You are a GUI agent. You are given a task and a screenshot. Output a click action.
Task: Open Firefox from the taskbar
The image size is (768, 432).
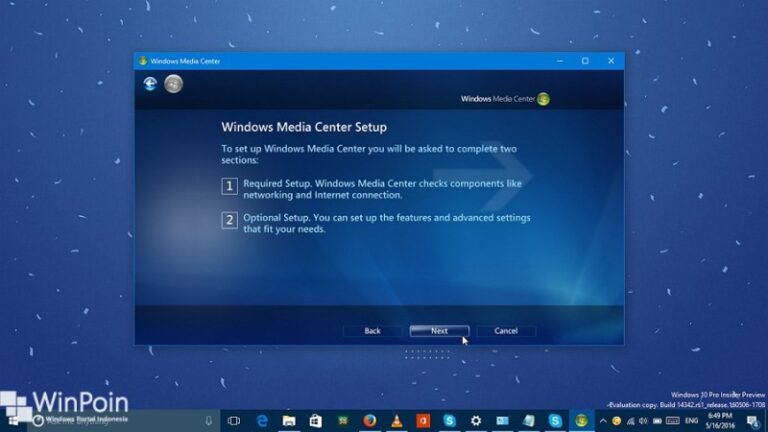pos(369,421)
